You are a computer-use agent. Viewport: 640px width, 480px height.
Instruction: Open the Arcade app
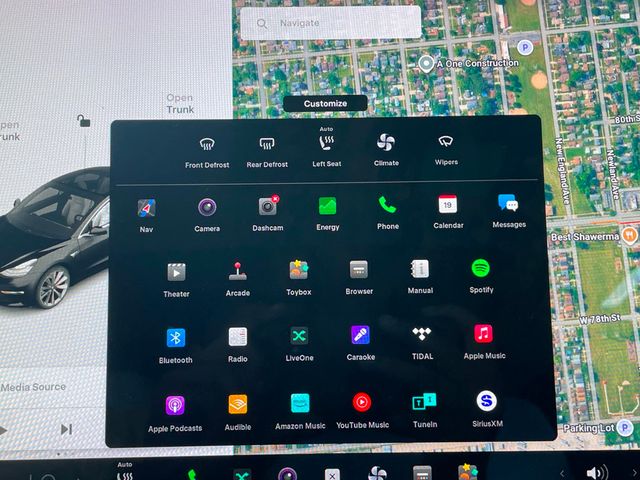click(237, 271)
